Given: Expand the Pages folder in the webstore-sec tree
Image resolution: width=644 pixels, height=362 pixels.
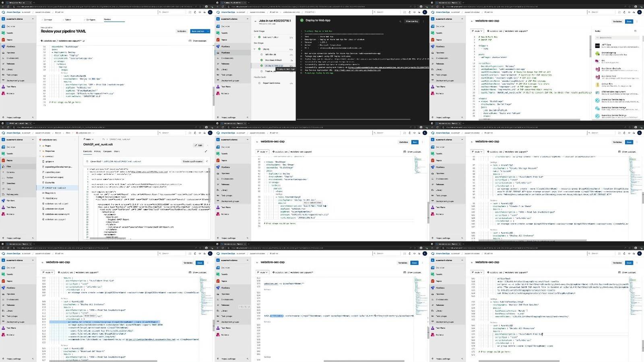Looking at the screenshot, I should pyautogui.click(x=40, y=146).
